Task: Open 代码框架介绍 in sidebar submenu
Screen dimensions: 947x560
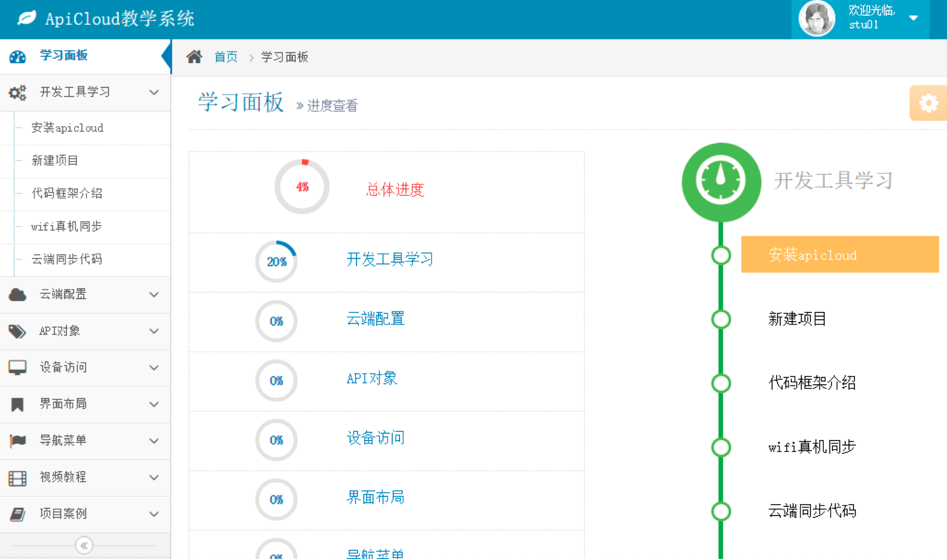Action: pyautogui.click(x=67, y=193)
